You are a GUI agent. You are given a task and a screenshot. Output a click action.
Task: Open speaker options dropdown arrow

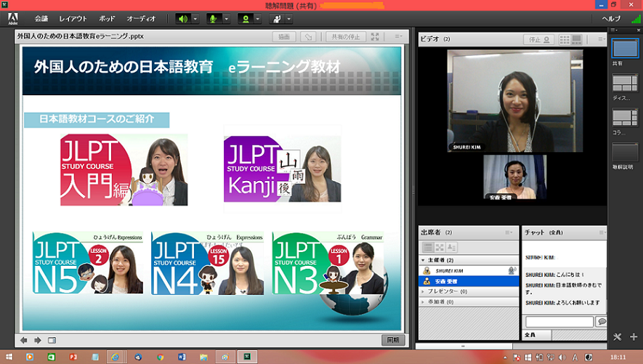[x=195, y=18]
